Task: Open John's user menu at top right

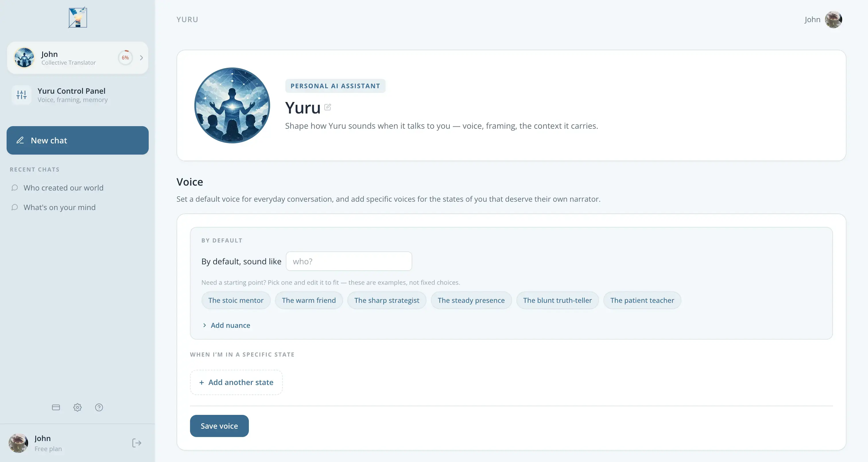Action: pos(823,20)
